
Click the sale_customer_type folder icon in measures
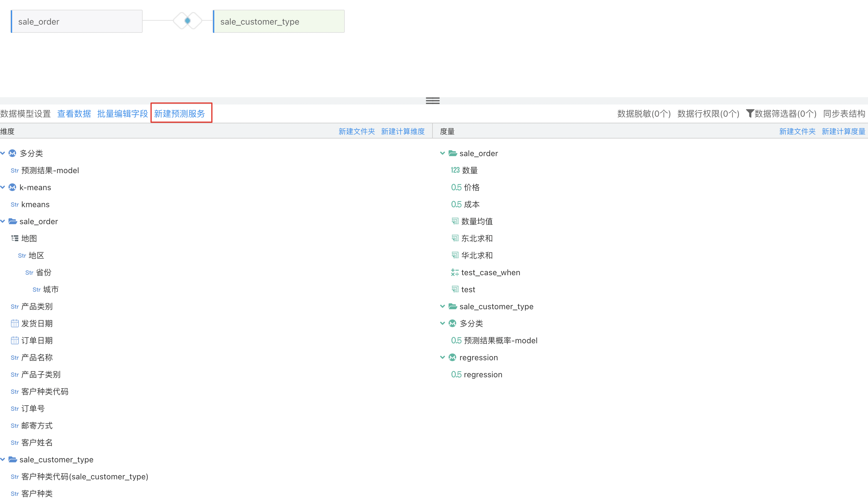point(453,306)
